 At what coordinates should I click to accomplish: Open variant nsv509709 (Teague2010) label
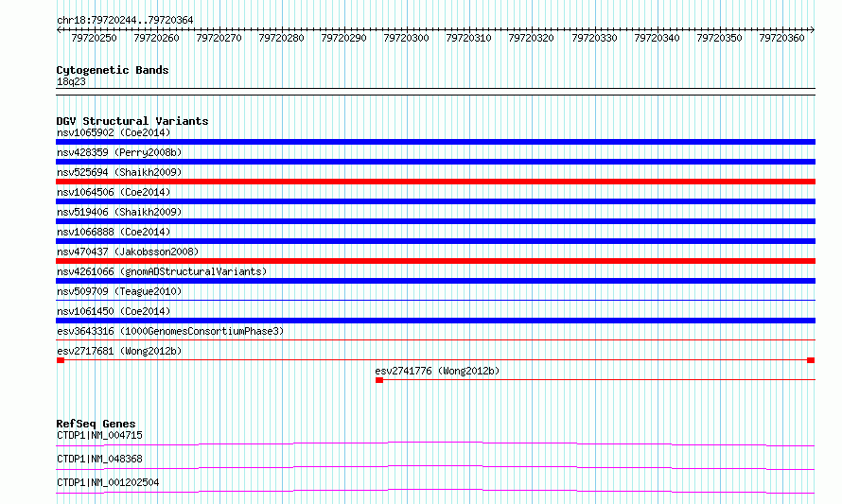pos(119,291)
